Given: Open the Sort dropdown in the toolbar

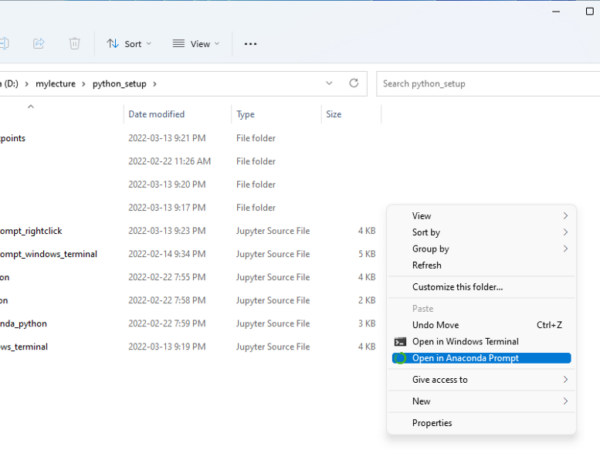Looking at the screenshot, I should pos(129,44).
